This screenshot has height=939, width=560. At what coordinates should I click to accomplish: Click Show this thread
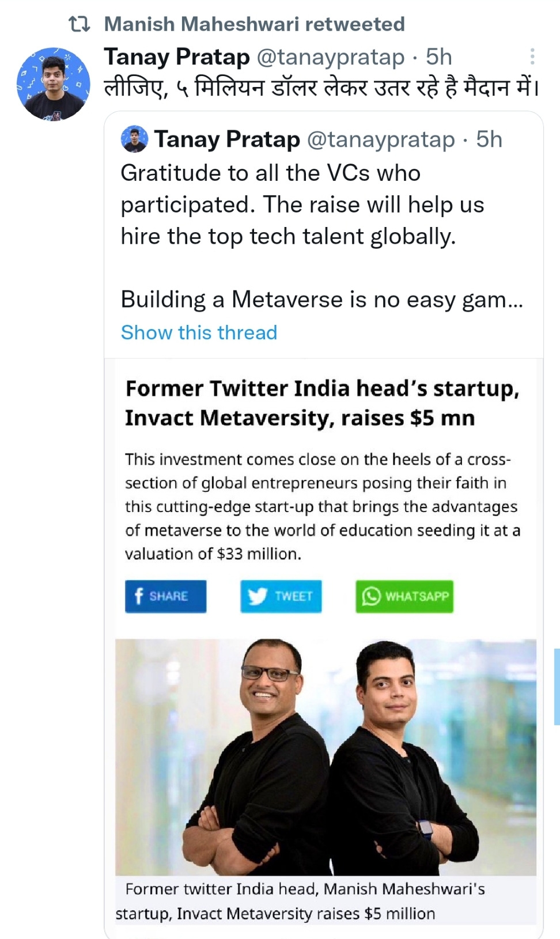[198, 332]
